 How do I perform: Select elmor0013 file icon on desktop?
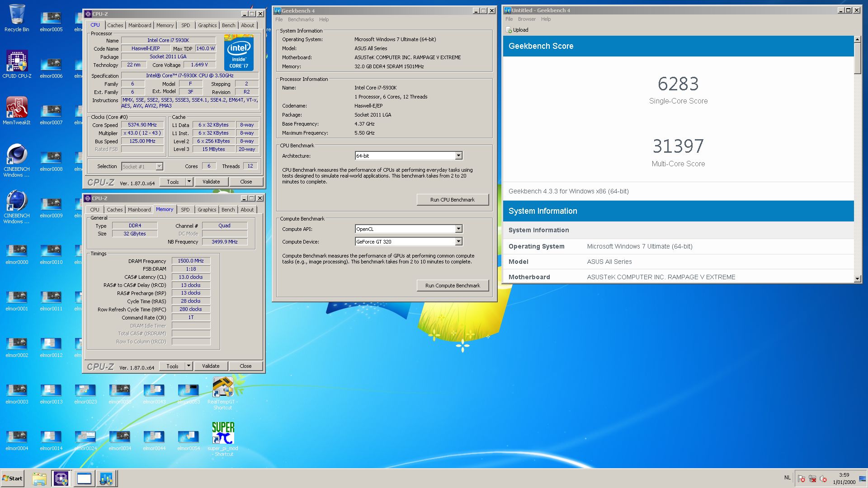pyautogui.click(x=51, y=394)
